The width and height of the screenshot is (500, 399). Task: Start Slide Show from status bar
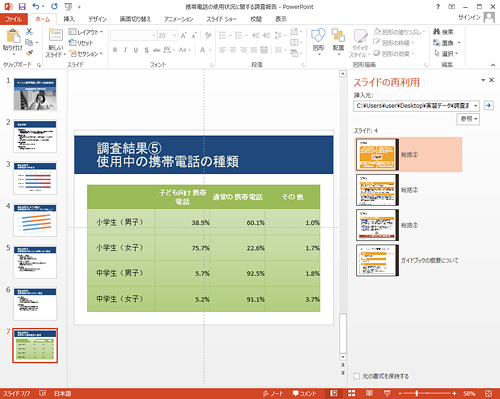click(387, 393)
